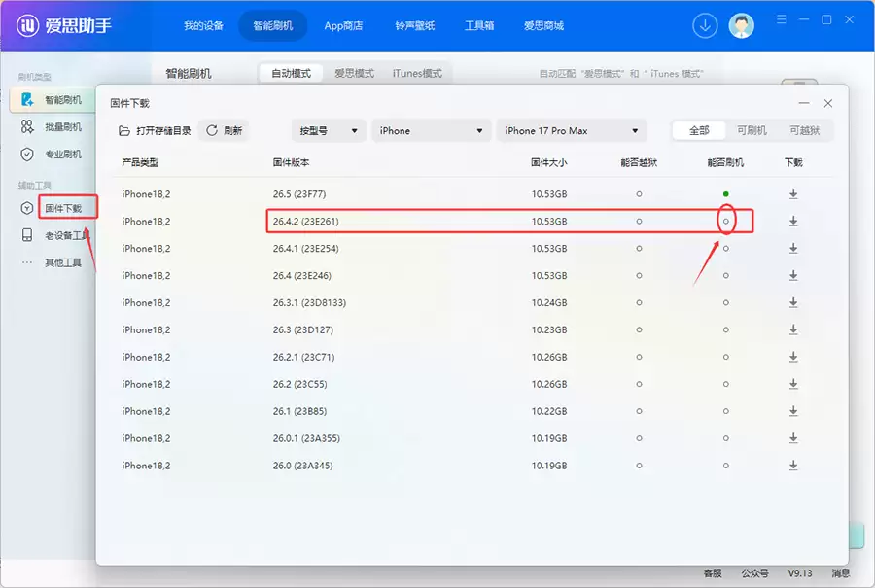The image size is (875, 588).
Task: Click the 批量刷机 sidebar icon
Action: (27, 127)
